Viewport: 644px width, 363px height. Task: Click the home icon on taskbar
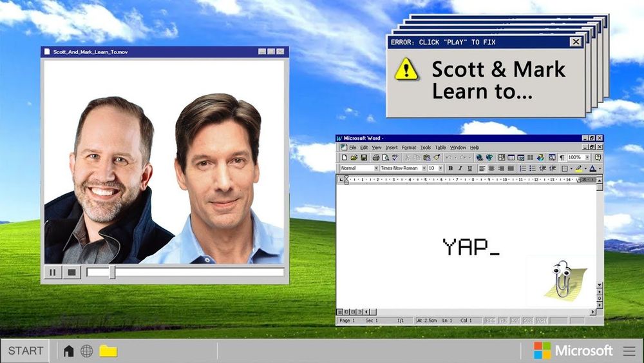(x=69, y=351)
